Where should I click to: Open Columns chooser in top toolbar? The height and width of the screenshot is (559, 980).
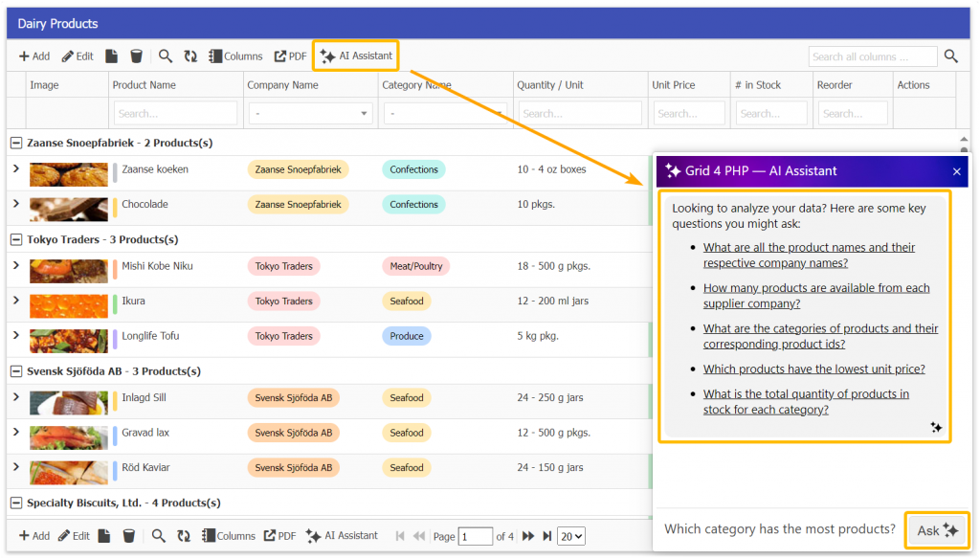coord(235,56)
